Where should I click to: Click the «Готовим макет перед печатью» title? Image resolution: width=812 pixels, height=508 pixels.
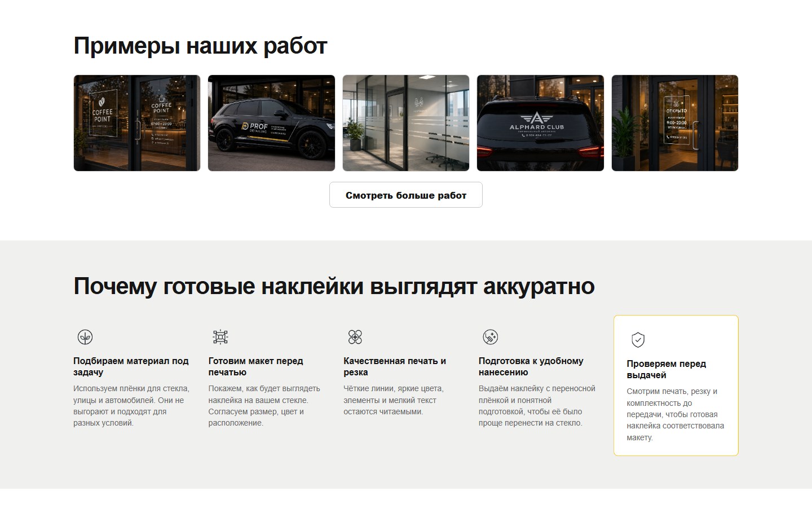(255, 366)
